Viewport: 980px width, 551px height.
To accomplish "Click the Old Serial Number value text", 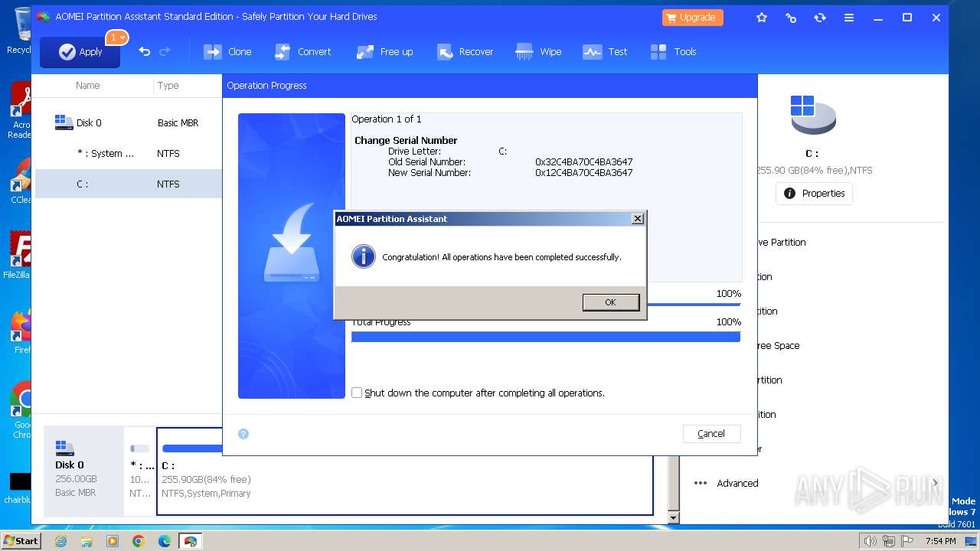I will click(x=583, y=162).
